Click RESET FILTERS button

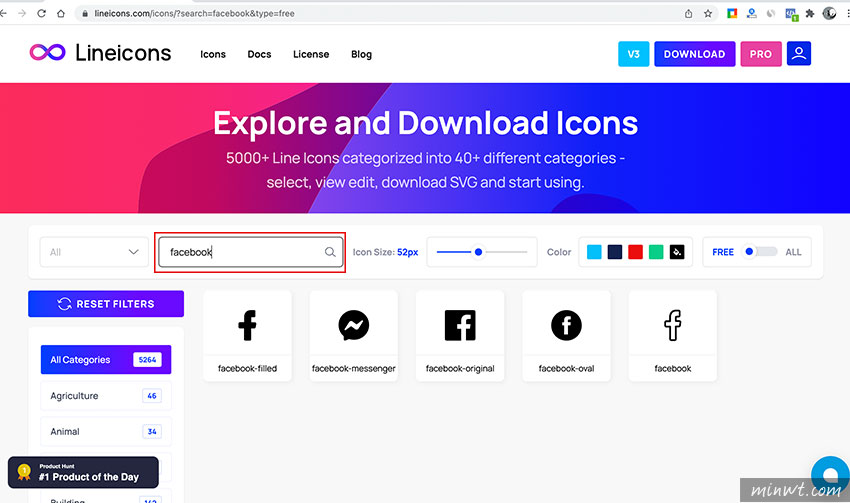106,304
